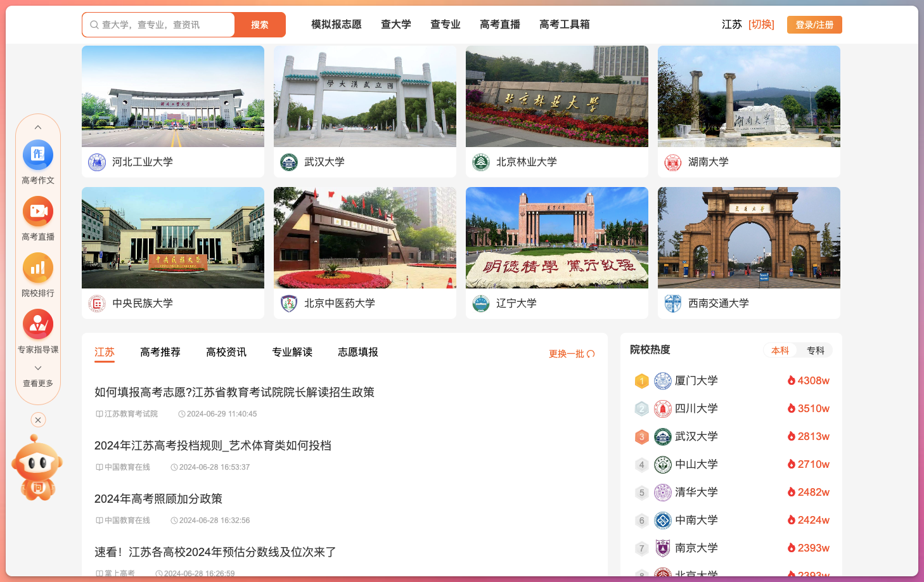Click the 武汉大学 logo in ranking list
Image resolution: width=924 pixels, height=582 pixels.
point(663,437)
